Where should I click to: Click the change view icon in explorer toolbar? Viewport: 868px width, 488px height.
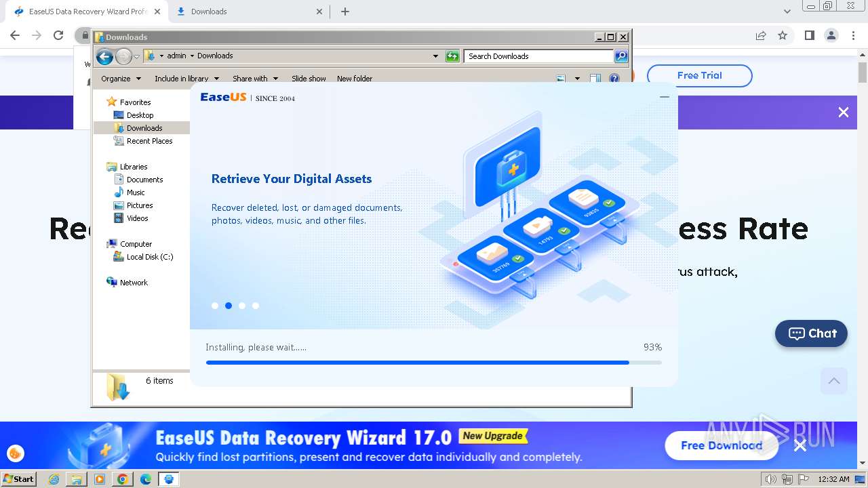click(x=561, y=79)
